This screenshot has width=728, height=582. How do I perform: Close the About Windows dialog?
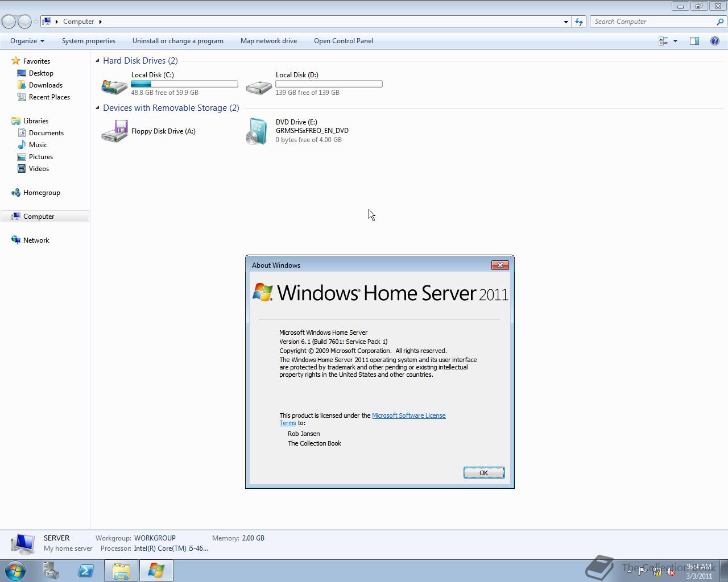click(x=500, y=265)
